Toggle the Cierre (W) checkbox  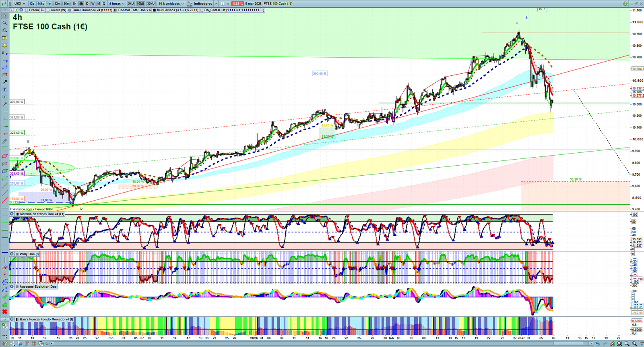point(48,10)
